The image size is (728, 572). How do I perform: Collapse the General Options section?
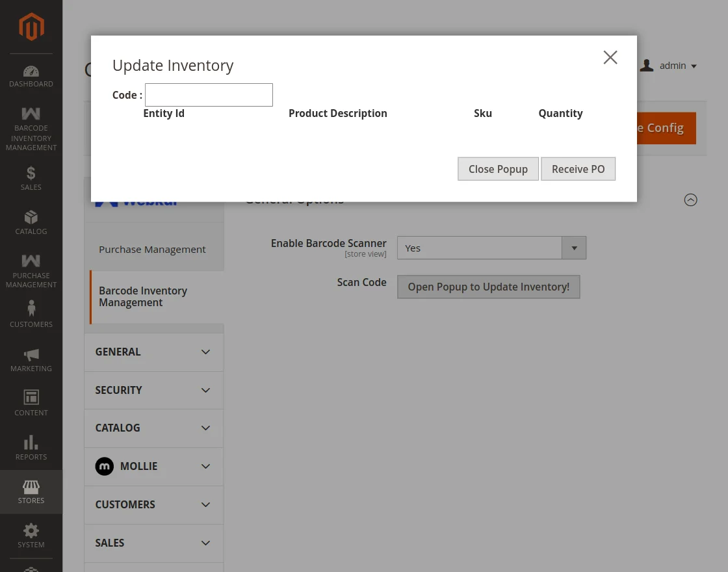tap(690, 200)
